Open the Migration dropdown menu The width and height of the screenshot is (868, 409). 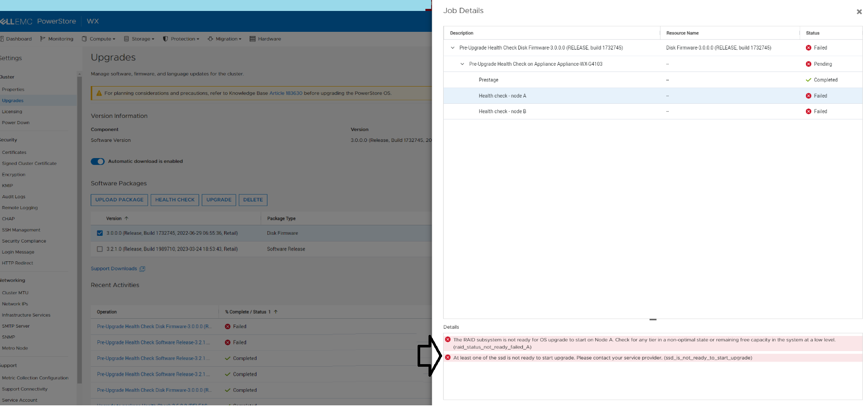(x=225, y=39)
